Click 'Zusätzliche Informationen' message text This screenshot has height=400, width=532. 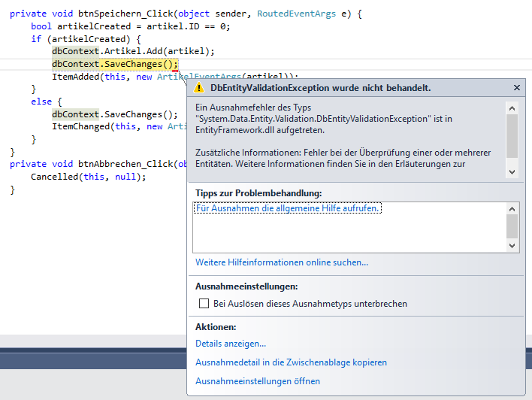(x=247, y=153)
